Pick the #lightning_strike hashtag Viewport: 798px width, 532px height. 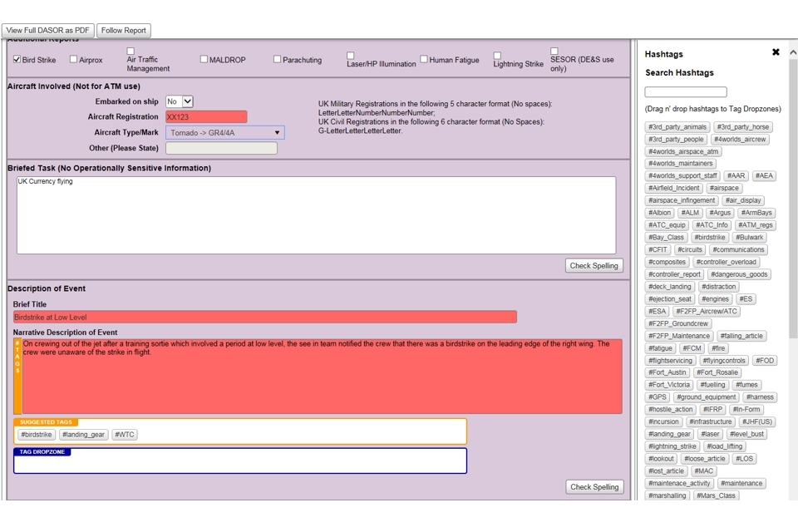click(x=673, y=446)
